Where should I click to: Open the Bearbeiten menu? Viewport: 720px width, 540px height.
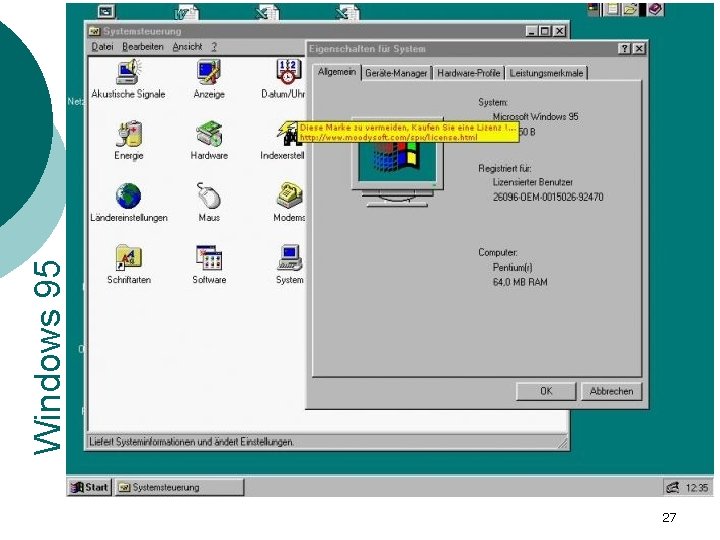coord(143,47)
